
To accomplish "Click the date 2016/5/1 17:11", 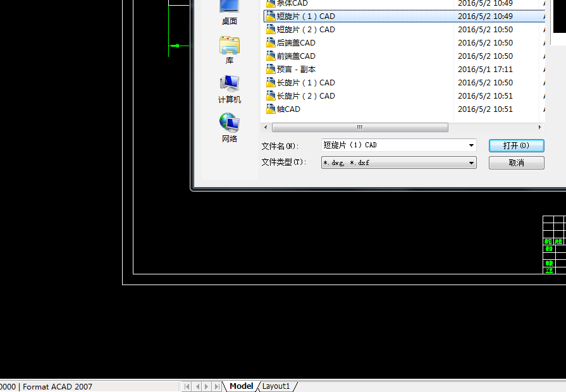I will 485,70.
